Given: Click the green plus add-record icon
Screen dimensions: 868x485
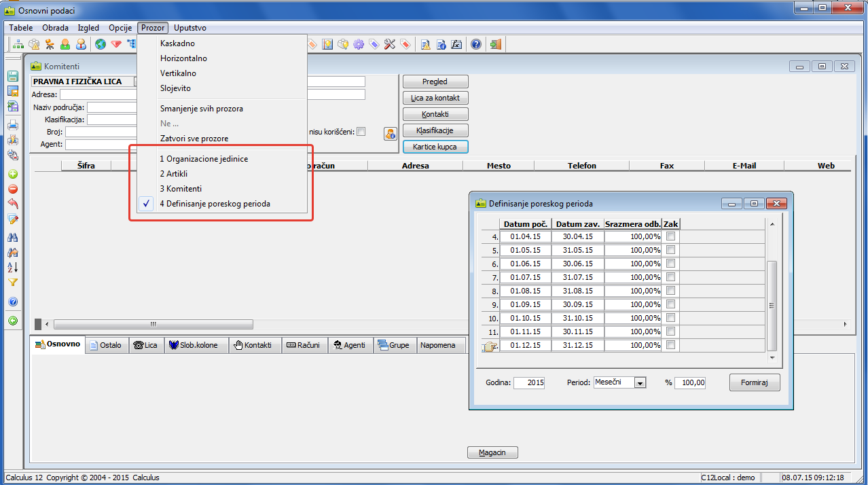Looking at the screenshot, I should tap(12, 174).
